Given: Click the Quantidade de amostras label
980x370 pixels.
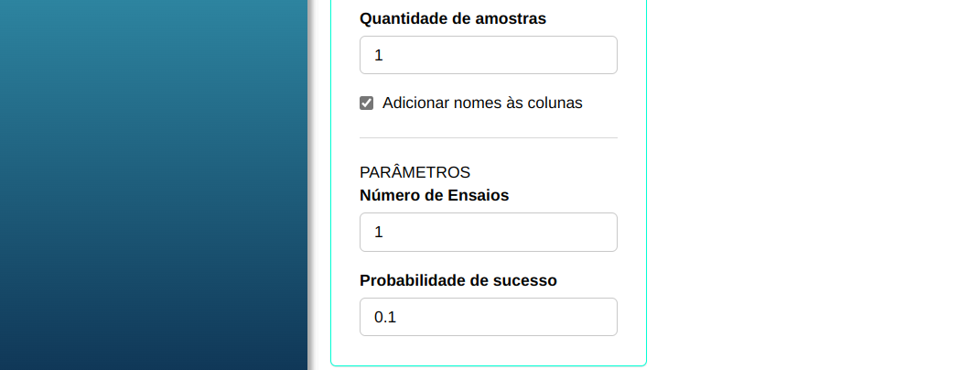Looking at the screenshot, I should (453, 18).
